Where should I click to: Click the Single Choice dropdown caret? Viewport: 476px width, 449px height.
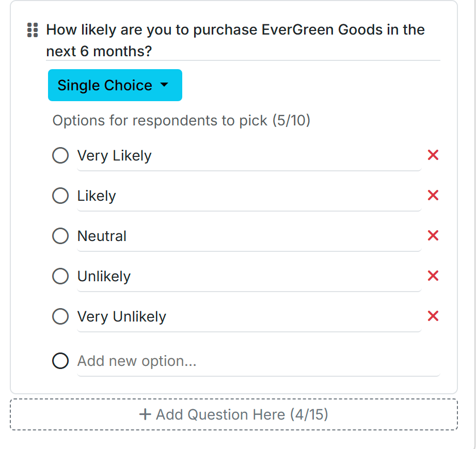164,85
